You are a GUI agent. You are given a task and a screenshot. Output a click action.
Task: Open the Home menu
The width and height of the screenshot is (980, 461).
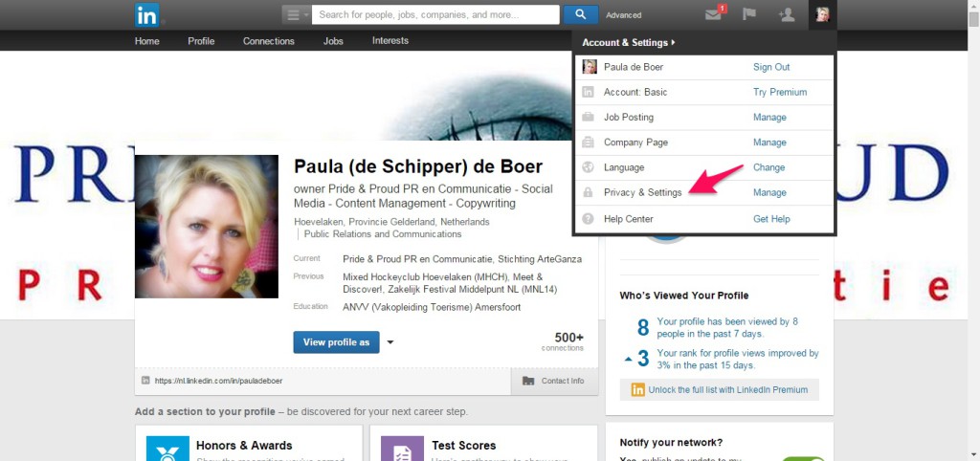(146, 40)
